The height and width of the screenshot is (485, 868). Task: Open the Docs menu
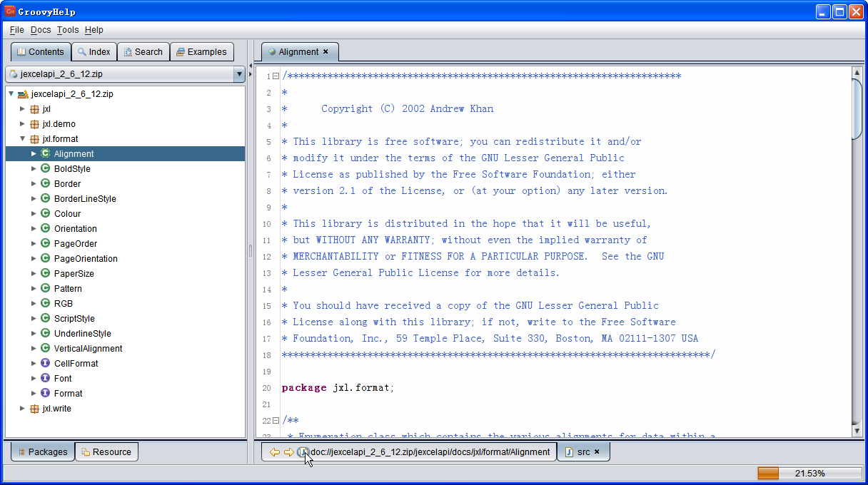[41, 30]
